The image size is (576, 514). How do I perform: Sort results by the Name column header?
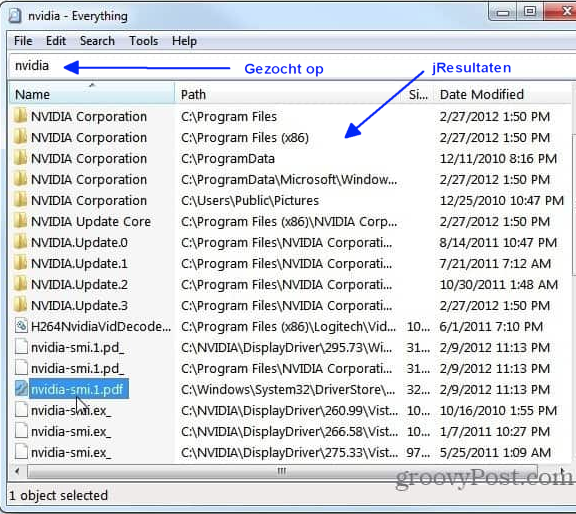(x=92, y=94)
